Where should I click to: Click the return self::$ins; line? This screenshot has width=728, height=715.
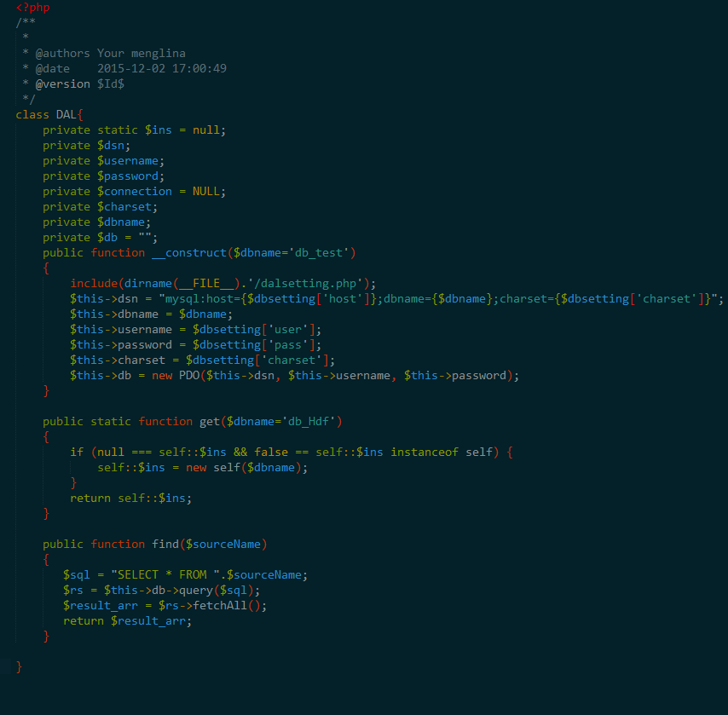coord(131,498)
